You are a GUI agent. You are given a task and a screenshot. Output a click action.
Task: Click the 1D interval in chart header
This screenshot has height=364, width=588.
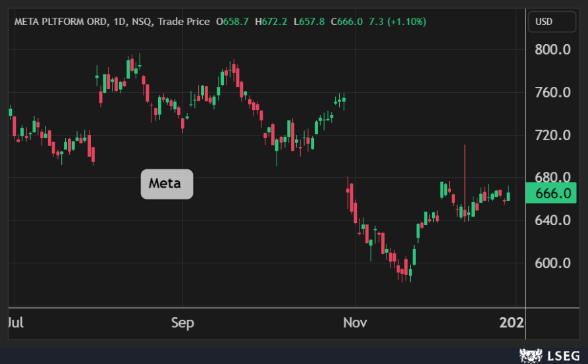click(x=119, y=22)
